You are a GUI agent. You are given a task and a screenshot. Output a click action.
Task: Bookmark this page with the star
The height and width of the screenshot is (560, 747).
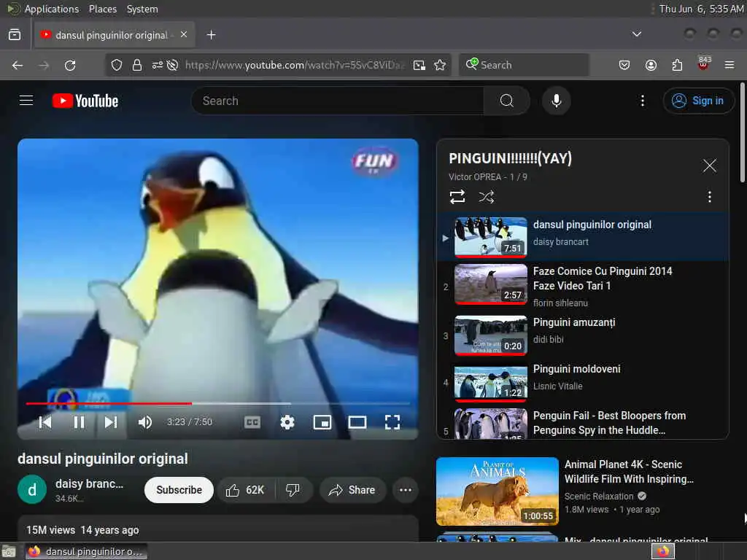440,65
